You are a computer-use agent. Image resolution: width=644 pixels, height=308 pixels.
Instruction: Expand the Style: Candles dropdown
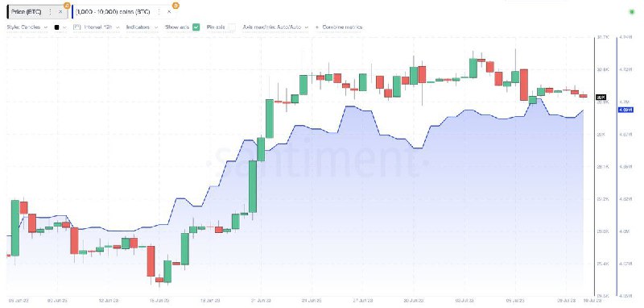click(27, 27)
